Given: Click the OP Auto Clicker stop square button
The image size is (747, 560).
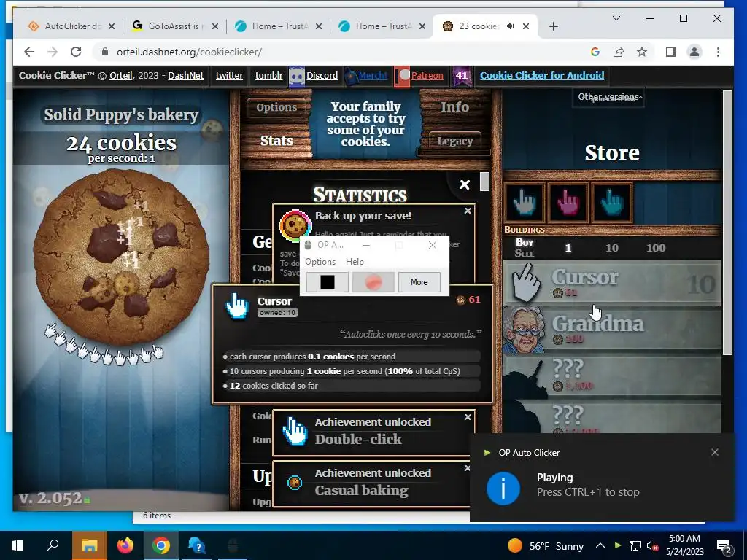Looking at the screenshot, I should 328,282.
